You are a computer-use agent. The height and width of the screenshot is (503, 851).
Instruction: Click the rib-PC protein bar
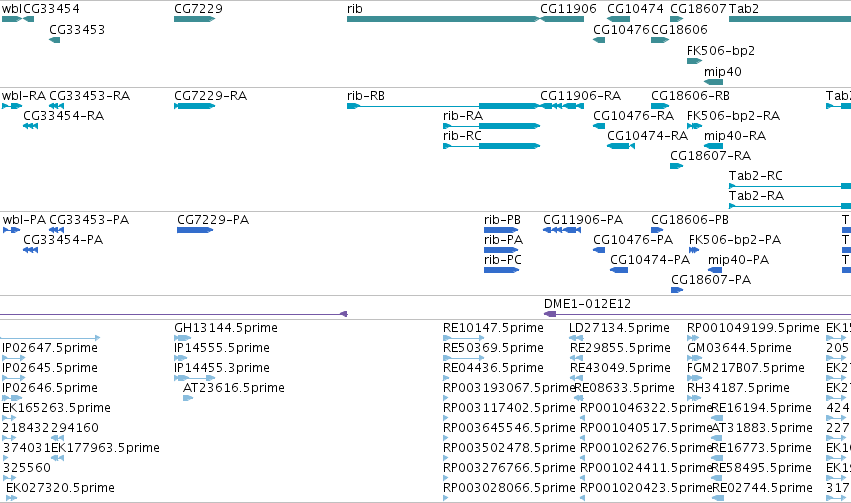pyautogui.click(x=501, y=270)
